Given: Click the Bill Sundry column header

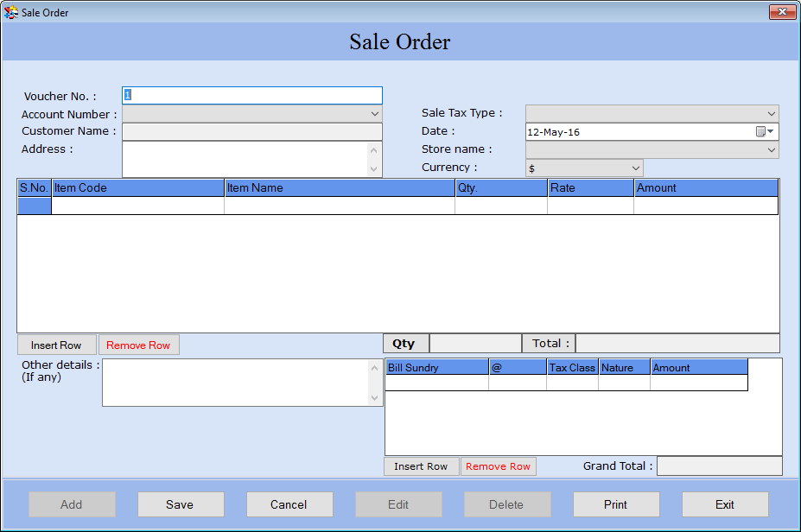Looking at the screenshot, I should [436, 368].
